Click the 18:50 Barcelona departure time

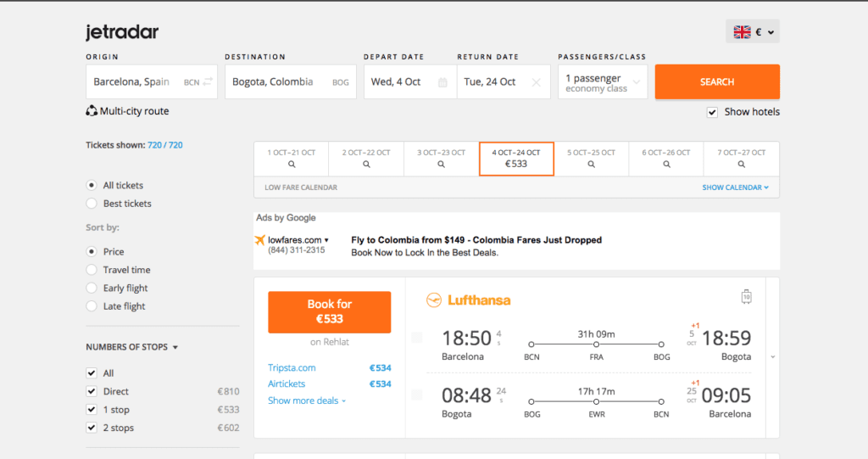pyautogui.click(x=466, y=339)
